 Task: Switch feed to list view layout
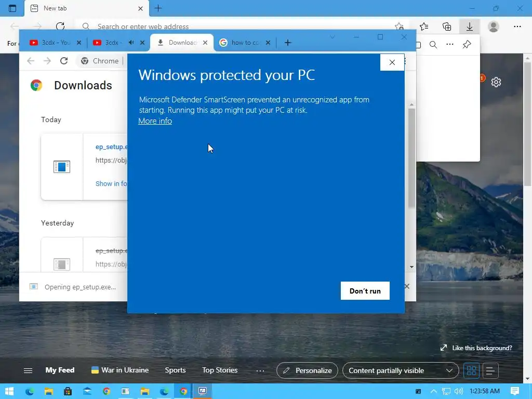point(490,370)
